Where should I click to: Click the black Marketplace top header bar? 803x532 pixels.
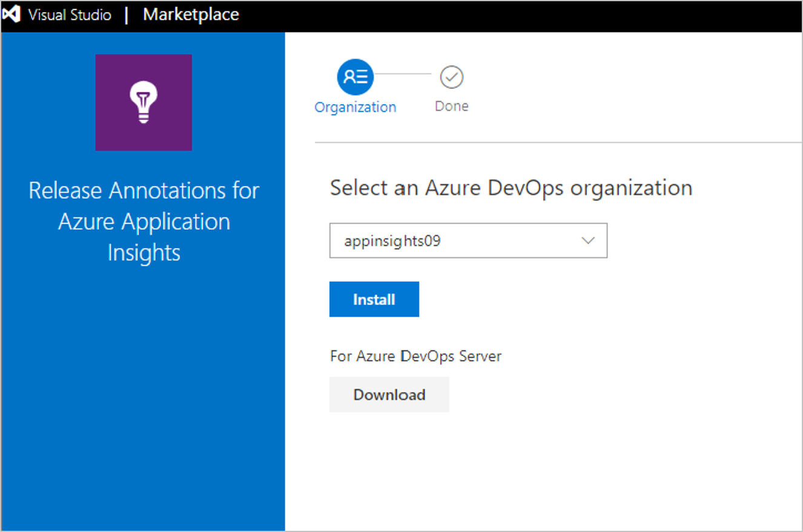[x=401, y=16]
